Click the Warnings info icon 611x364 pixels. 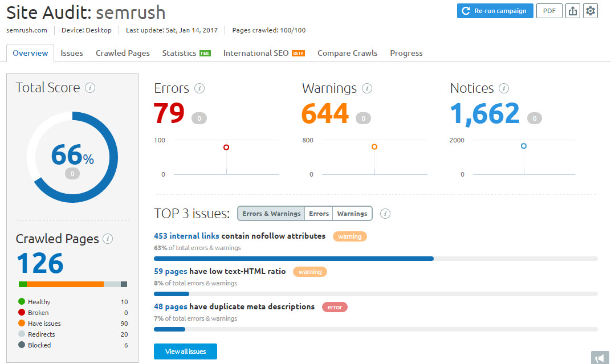[x=367, y=88]
